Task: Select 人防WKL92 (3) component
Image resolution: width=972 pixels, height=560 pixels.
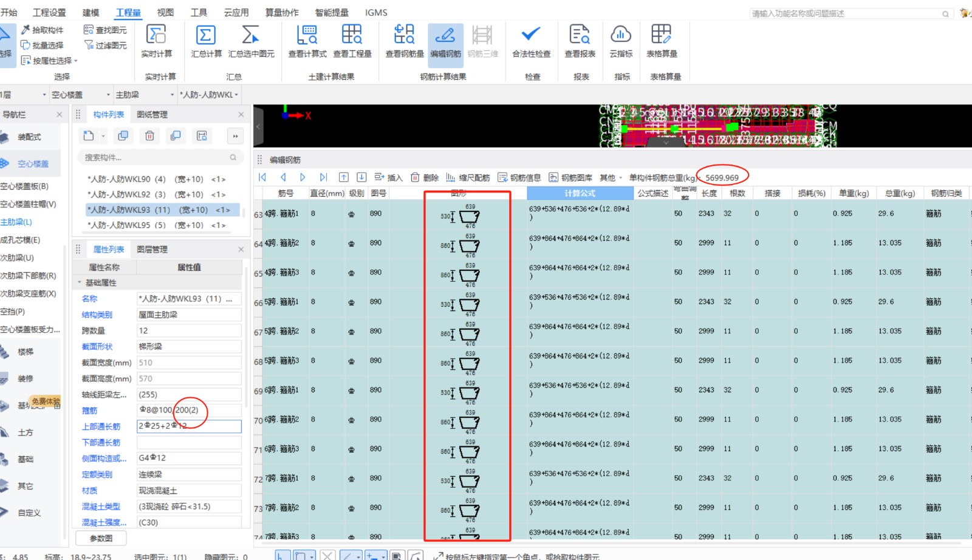Action: click(x=157, y=194)
